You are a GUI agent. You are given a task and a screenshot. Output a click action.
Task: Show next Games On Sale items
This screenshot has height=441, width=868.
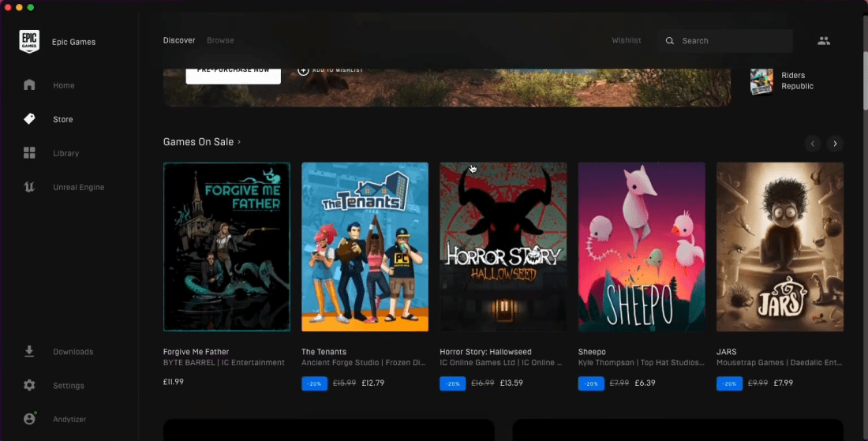tap(835, 144)
